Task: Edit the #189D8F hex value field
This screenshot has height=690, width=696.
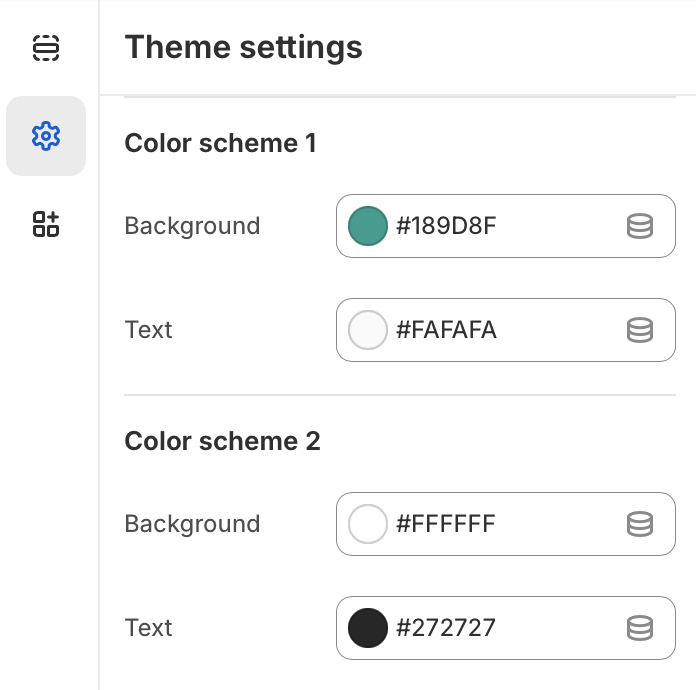Action: (x=506, y=226)
